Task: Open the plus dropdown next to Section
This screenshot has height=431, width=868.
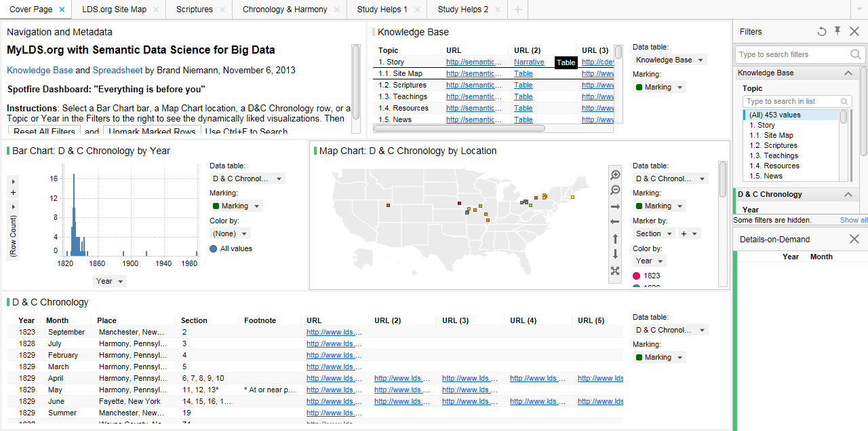Action: point(689,233)
